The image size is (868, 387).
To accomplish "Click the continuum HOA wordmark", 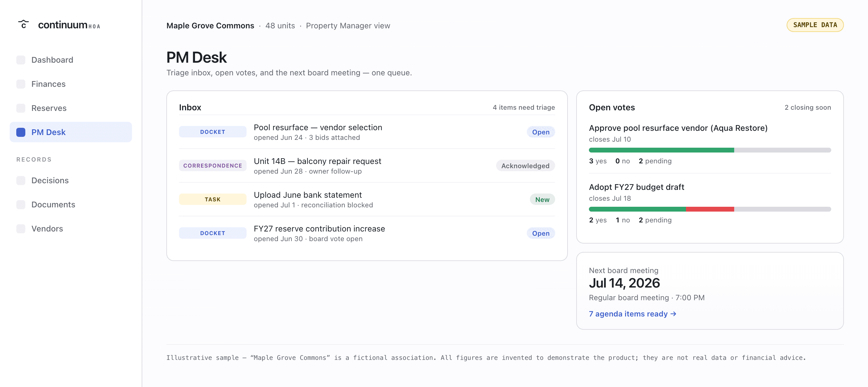I will click(69, 25).
